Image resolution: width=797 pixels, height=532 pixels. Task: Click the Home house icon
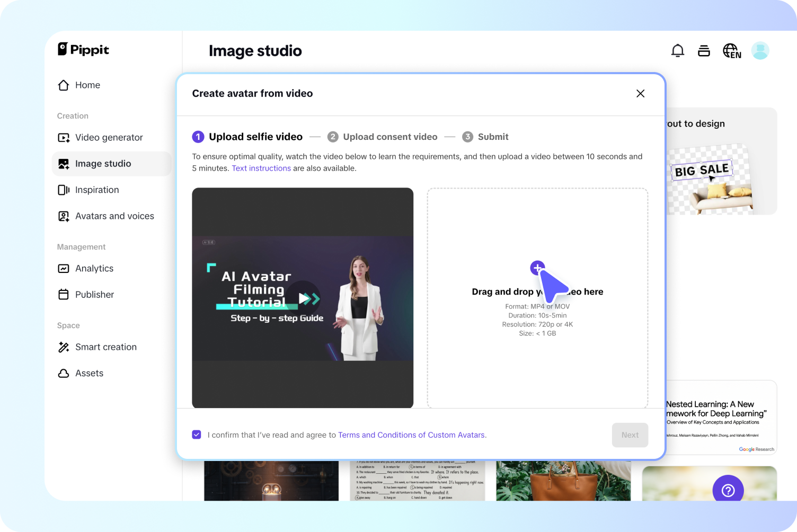(64, 85)
